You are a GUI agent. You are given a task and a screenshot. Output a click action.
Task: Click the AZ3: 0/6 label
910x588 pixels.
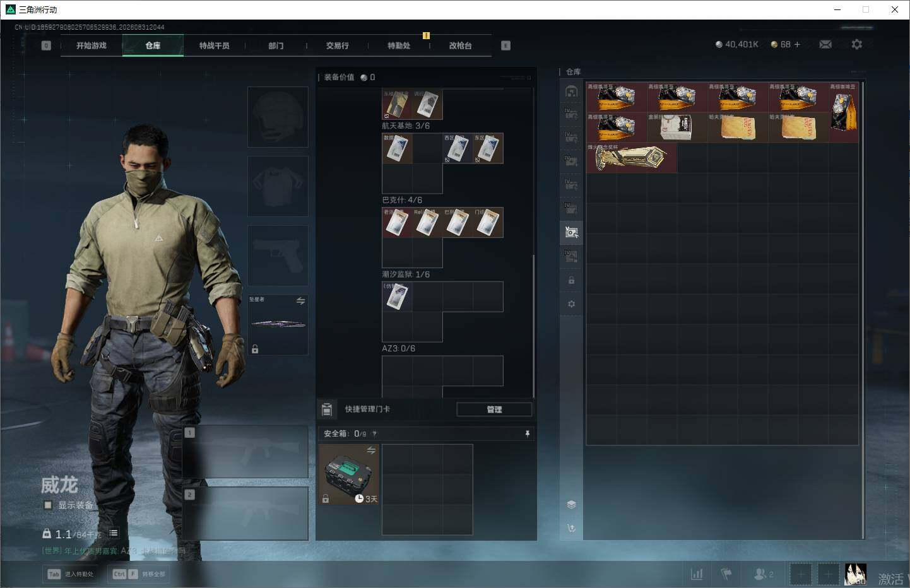[x=398, y=348]
